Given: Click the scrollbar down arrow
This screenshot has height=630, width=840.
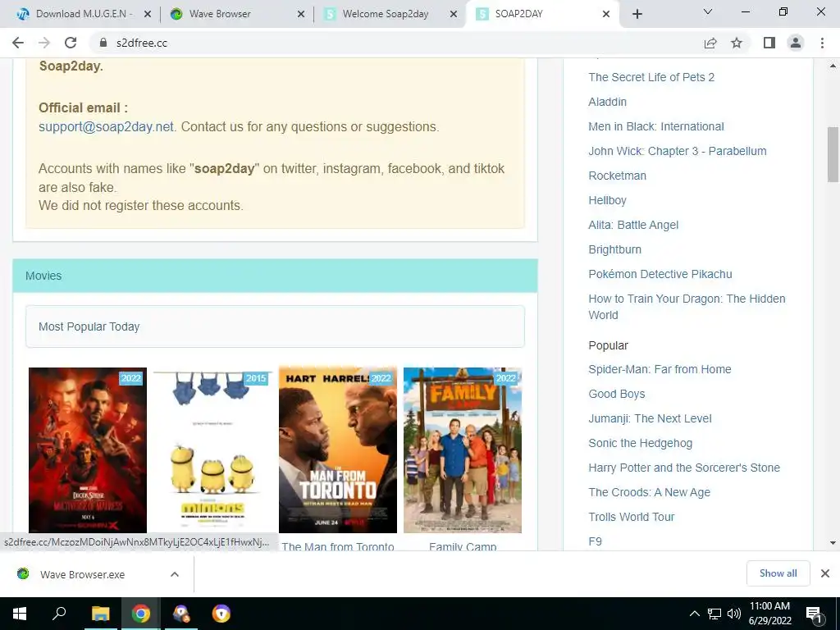Looking at the screenshot, I should tap(833, 543).
